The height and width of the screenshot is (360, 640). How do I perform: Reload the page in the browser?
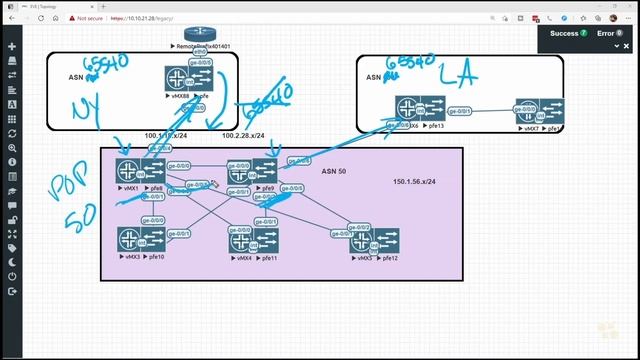41,18
